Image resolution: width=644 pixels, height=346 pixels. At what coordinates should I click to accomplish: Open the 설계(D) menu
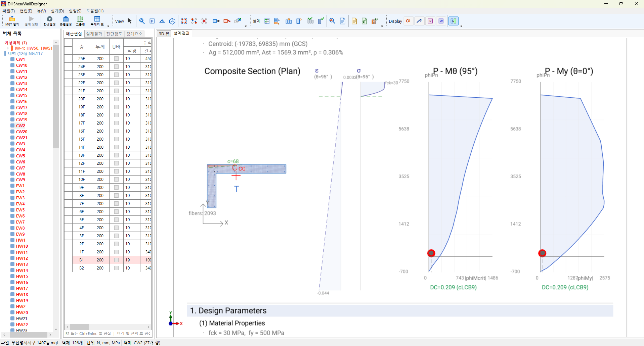point(57,11)
